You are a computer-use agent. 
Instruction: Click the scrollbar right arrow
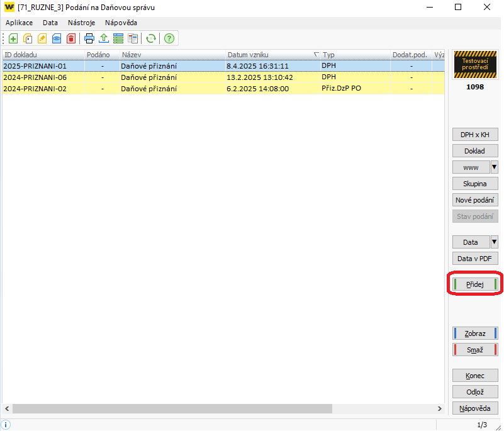440,408
